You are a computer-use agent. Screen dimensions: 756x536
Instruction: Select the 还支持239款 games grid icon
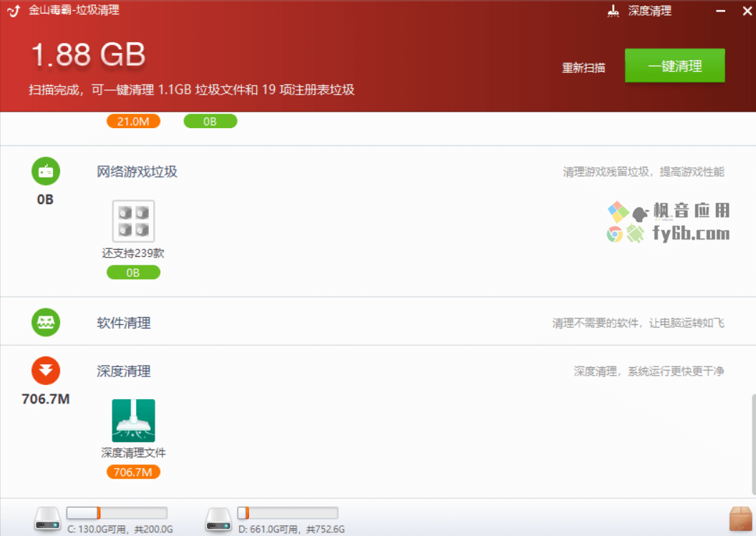[x=134, y=220]
